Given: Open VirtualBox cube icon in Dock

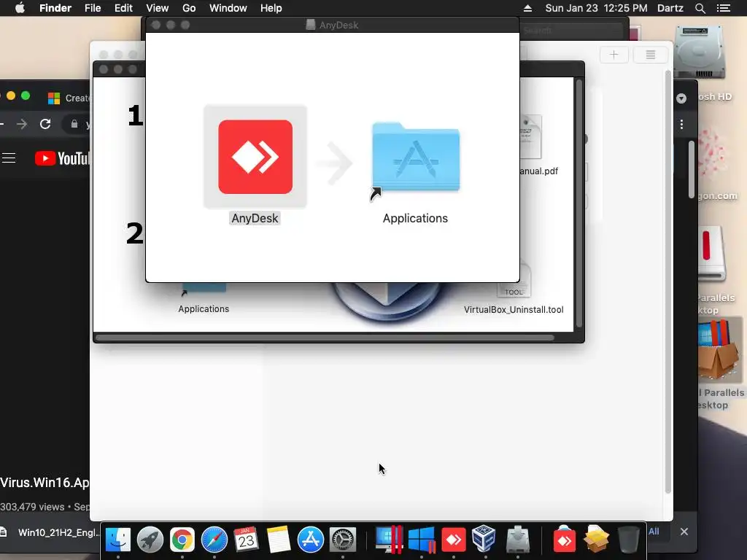Looking at the screenshot, I should (x=484, y=539).
